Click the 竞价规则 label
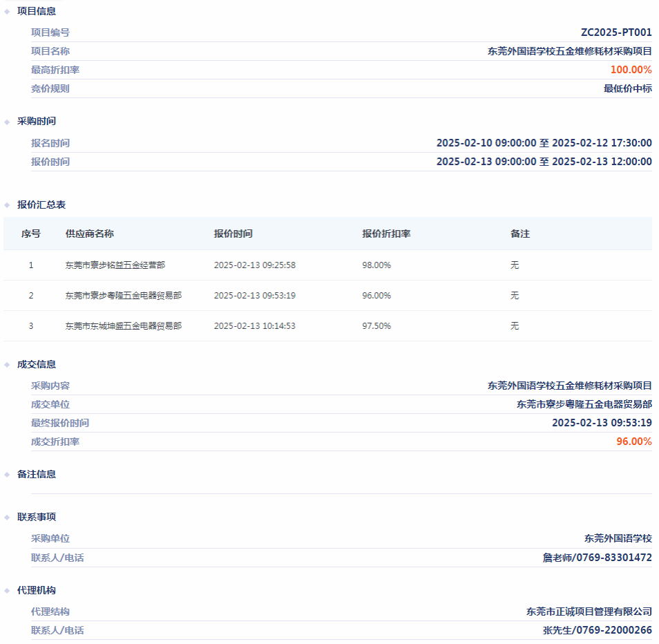Screen dimensions: 659x644 click(50, 88)
